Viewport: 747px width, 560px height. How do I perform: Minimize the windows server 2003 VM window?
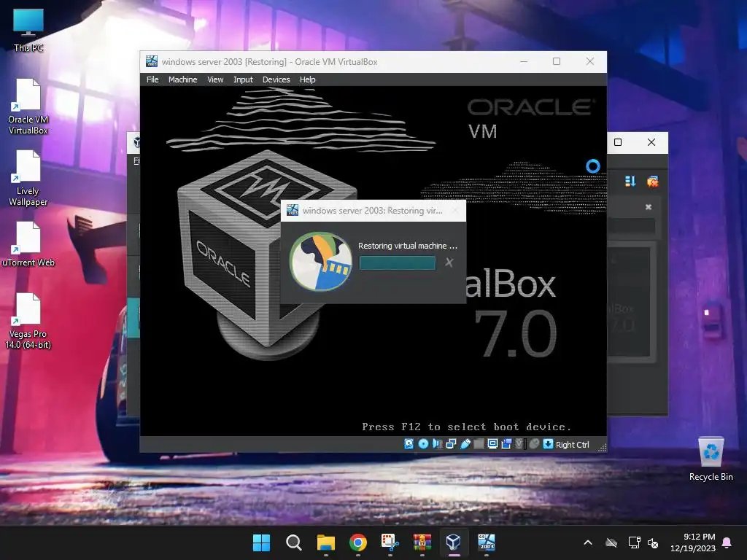524,61
